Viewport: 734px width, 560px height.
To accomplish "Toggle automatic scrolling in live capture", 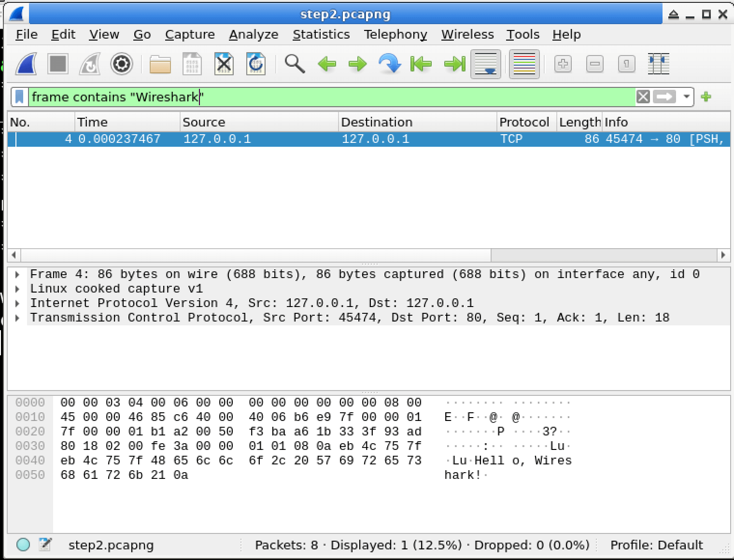I will (485, 64).
